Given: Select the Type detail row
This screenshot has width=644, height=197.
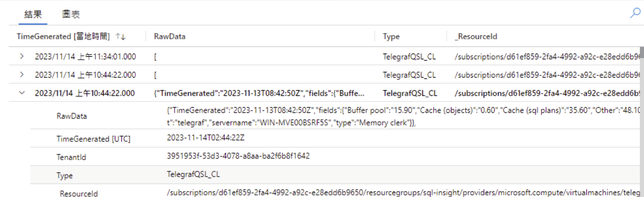Looking at the screenshot, I should tap(336, 175).
